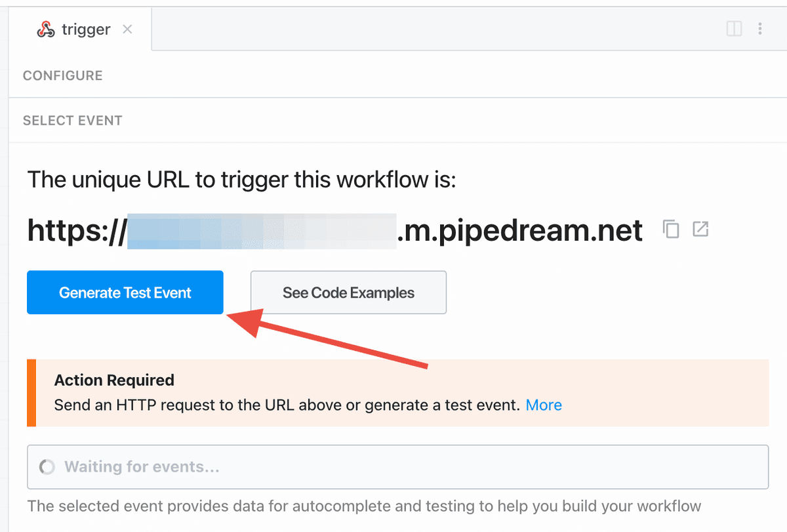Select the trigger tab label

pyautogui.click(x=86, y=30)
